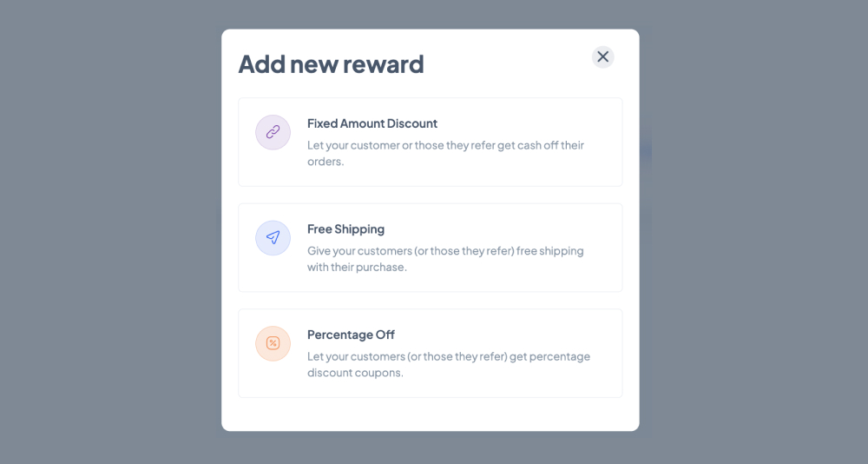Click 'with their purchase.' text line
The height and width of the screenshot is (464, 868).
click(x=357, y=267)
